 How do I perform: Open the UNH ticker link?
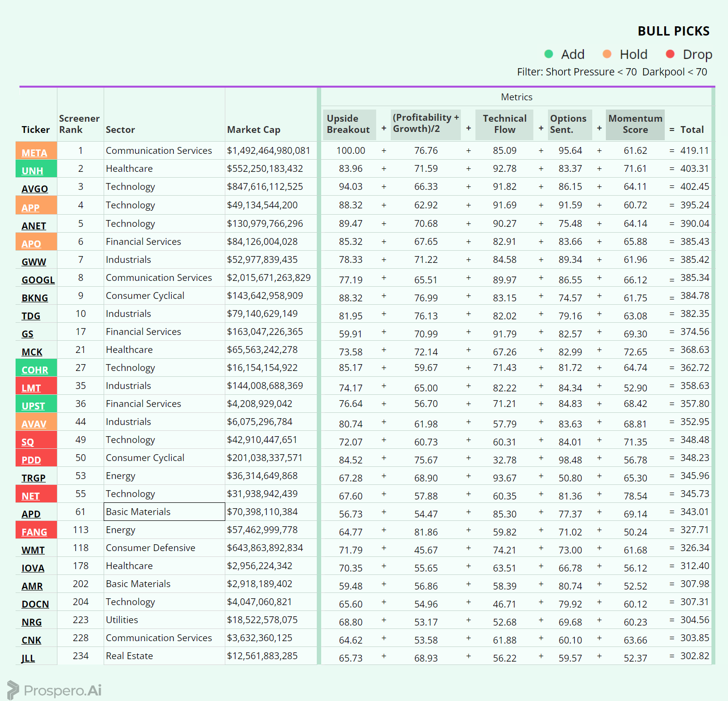click(32, 171)
